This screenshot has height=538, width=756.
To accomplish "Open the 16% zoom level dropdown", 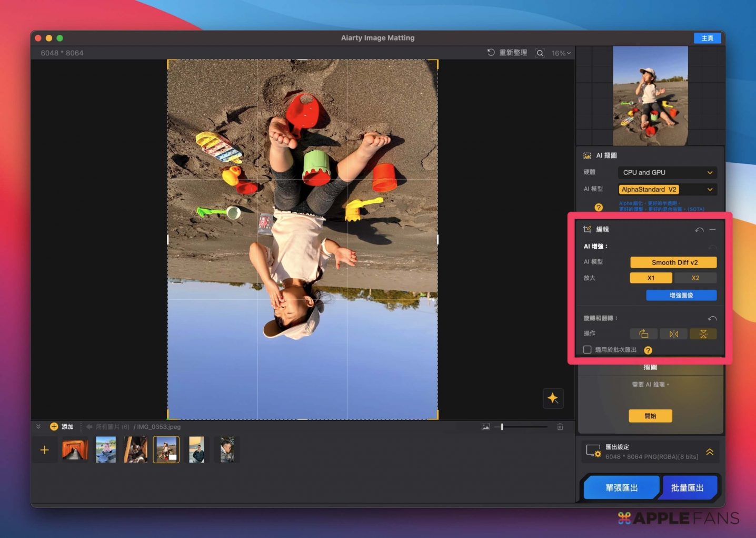I will coord(561,53).
